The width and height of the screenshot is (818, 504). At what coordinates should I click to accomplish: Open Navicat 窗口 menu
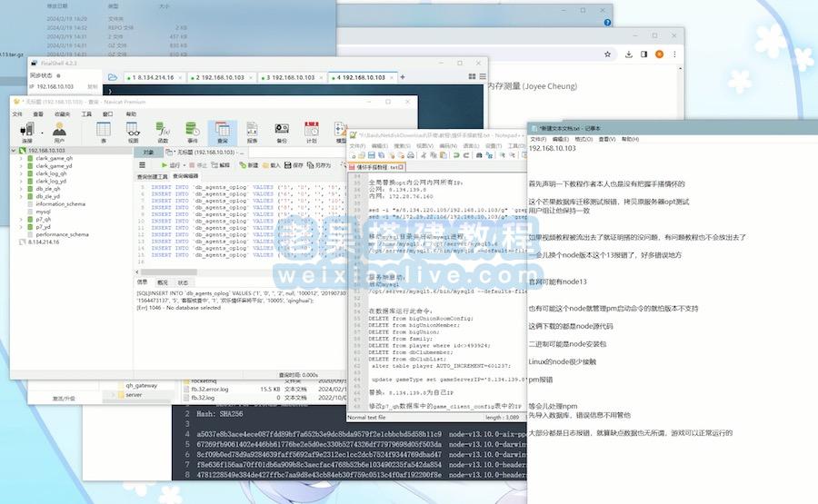(x=108, y=114)
